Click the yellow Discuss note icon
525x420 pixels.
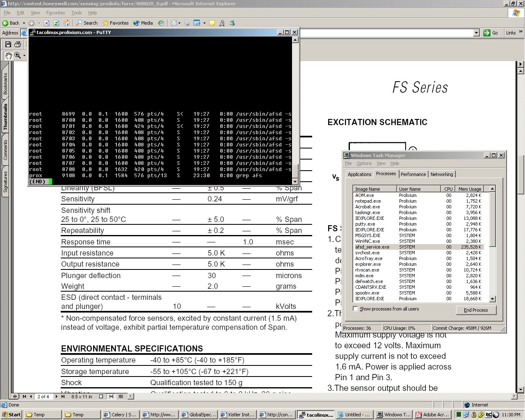[x=212, y=23]
